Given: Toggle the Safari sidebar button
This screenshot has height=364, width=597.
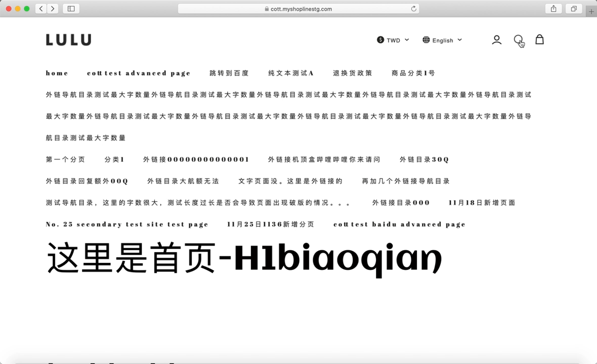Looking at the screenshot, I should tap(71, 9).
